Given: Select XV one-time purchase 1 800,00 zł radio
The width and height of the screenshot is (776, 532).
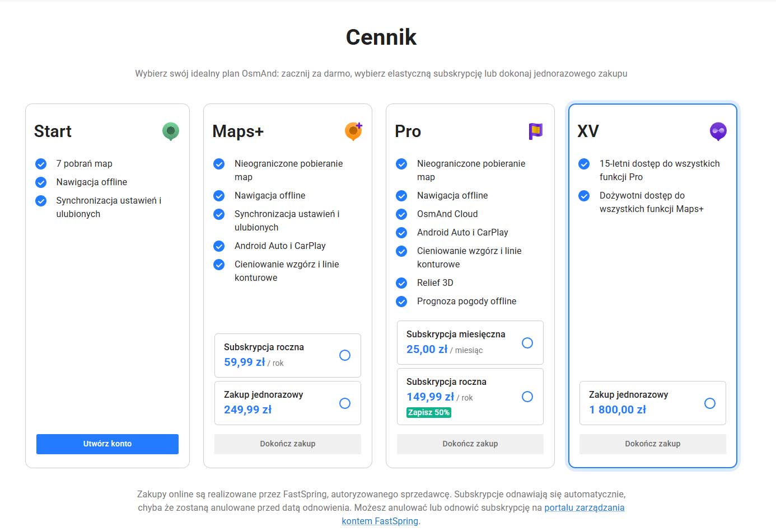Looking at the screenshot, I should click(710, 403).
